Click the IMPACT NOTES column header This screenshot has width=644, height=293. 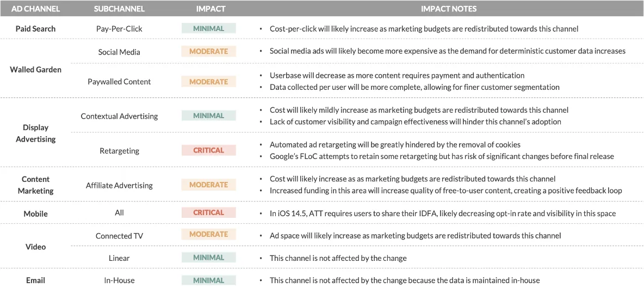pos(449,9)
